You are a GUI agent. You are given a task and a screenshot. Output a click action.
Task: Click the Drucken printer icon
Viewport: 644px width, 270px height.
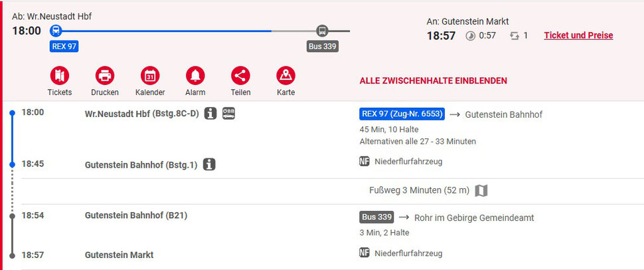105,75
